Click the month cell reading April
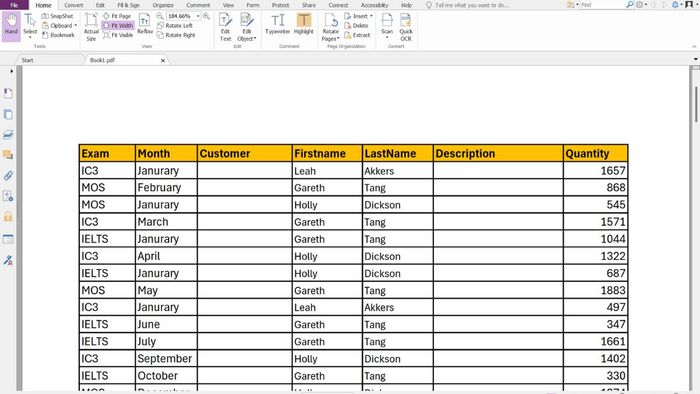The width and height of the screenshot is (700, 394). click(x=166, y=256)
